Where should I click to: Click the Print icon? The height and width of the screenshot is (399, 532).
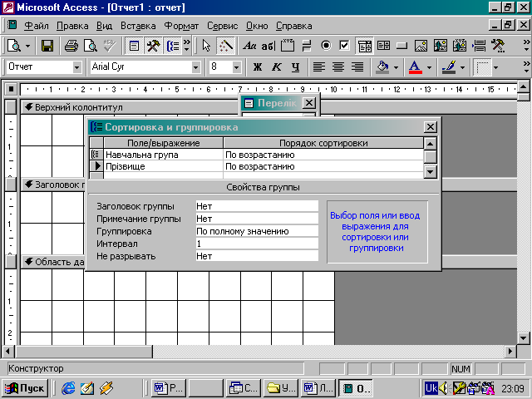click(x=71, y=46)
